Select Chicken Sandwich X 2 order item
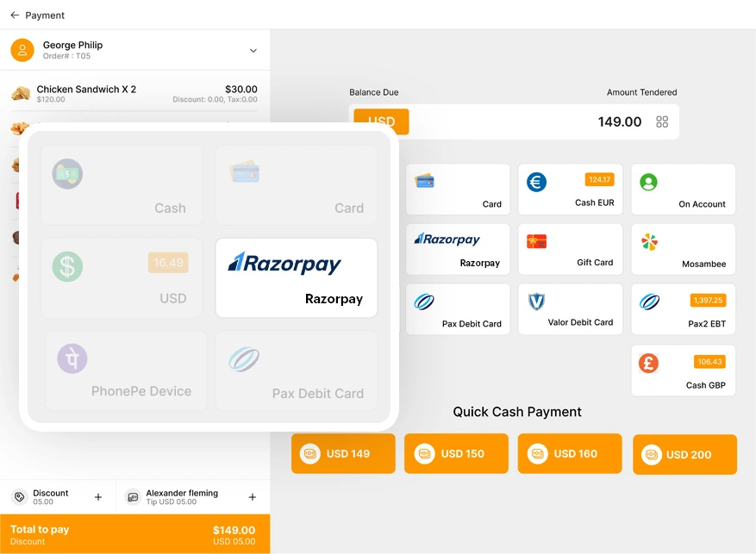 pyautogui.click(x=134, y=93)
